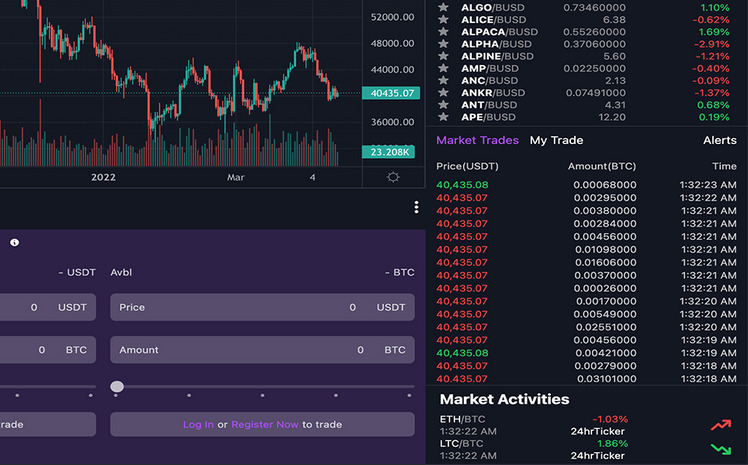Click the Log In link
This screenshot has width=748, height=465.
coord(198,424)
